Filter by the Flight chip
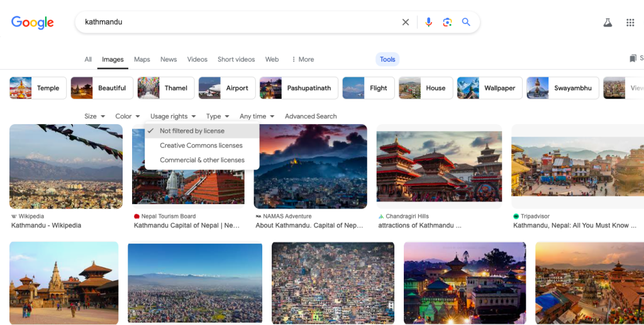644x325 pixels. coord(369,88)
